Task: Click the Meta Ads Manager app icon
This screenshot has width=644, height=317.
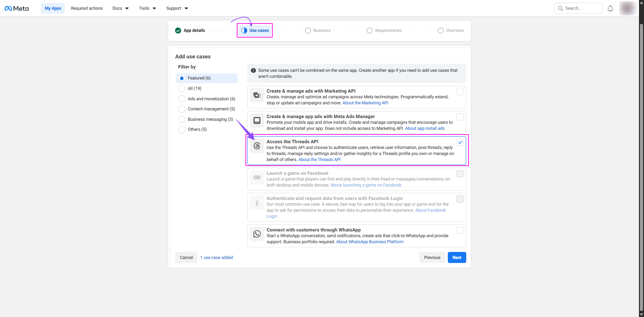Action: point(257,120)
